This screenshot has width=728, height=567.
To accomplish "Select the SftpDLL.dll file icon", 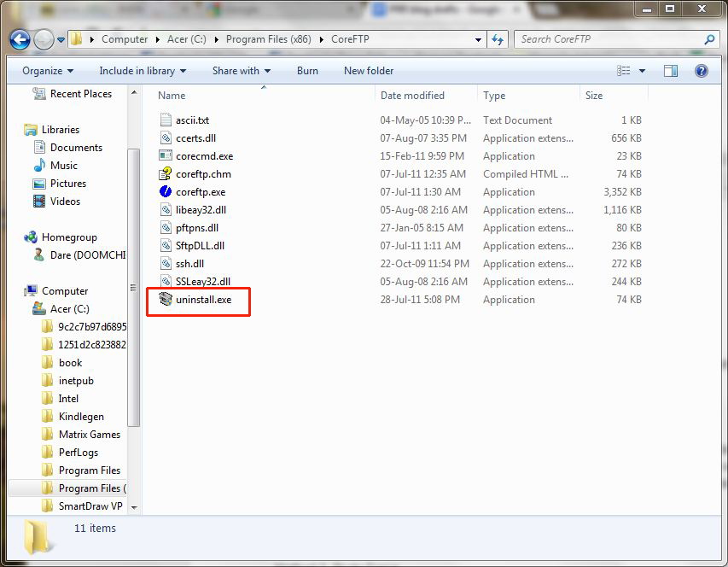I will (166, 245).
